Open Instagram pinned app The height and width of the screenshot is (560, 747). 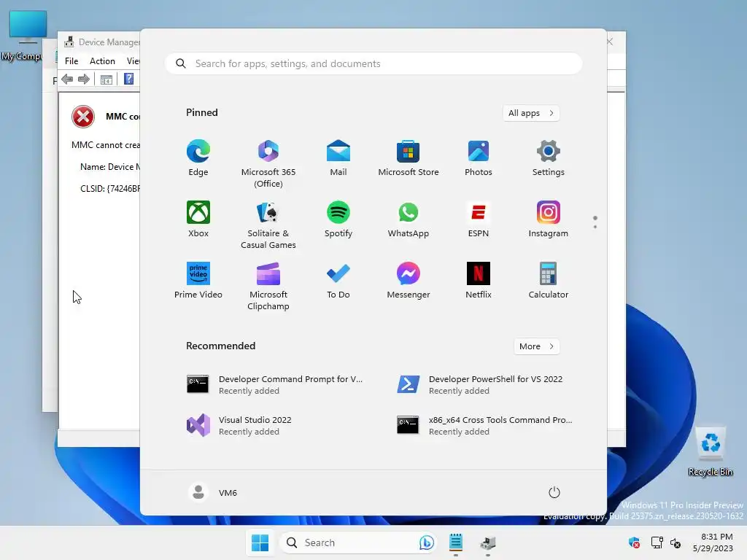549,219
